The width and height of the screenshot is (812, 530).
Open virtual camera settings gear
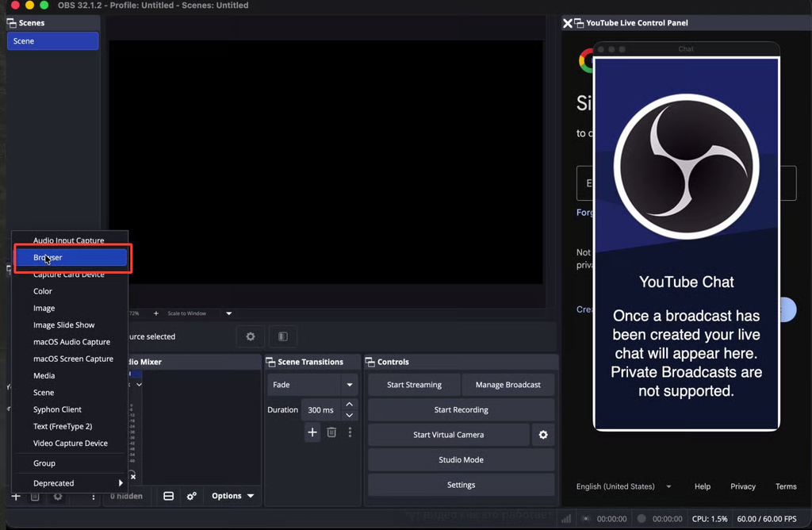pyautogui.click(x=542, y=435)
